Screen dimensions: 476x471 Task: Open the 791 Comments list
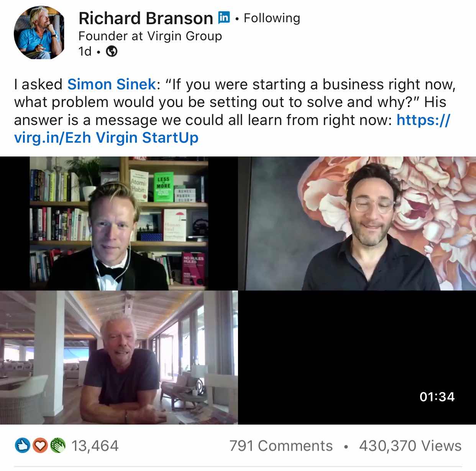(x=281, y=446)
